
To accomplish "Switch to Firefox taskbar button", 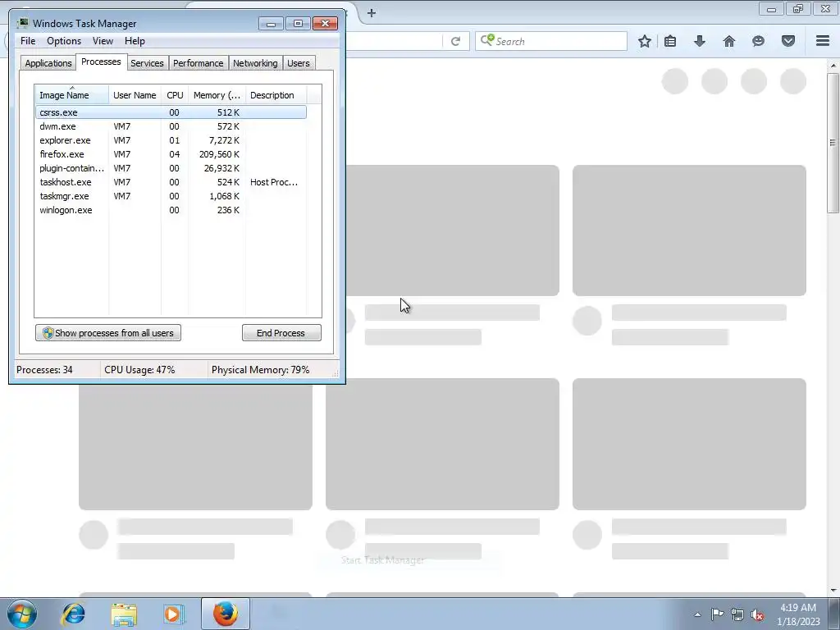I will (x=226, y=614).
